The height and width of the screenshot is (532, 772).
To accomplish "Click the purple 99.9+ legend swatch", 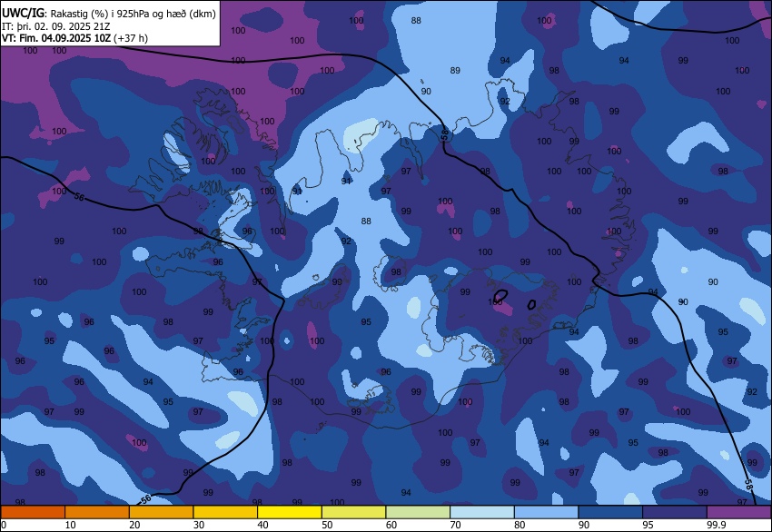I will coord(738,512).
